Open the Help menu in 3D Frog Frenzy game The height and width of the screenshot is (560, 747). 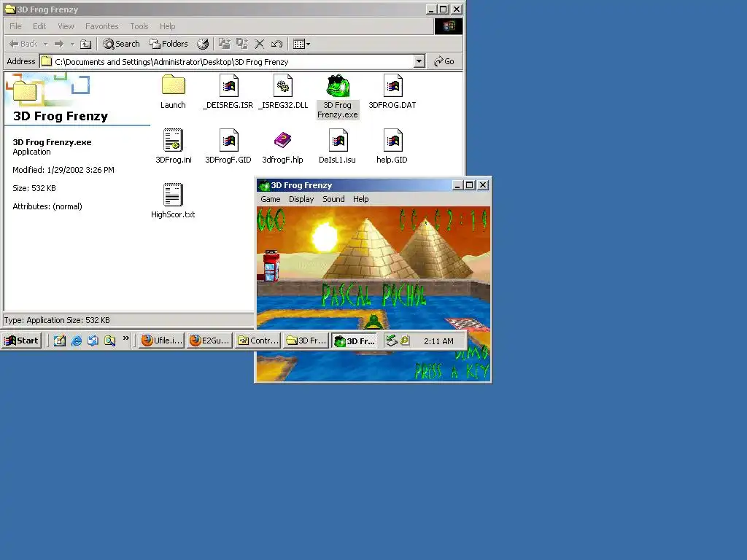pyautogui.click(x=360, y=199)
